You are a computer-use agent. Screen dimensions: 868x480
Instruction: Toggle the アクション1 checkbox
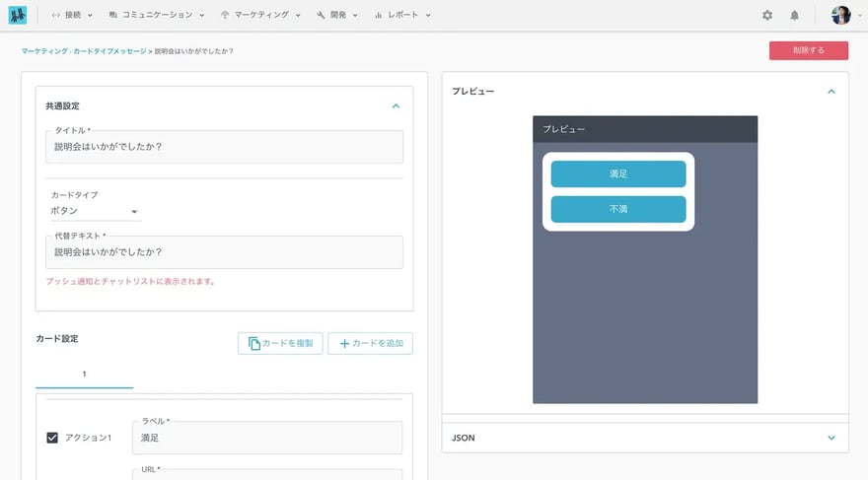pyautogui.click(x=52, y=438)
